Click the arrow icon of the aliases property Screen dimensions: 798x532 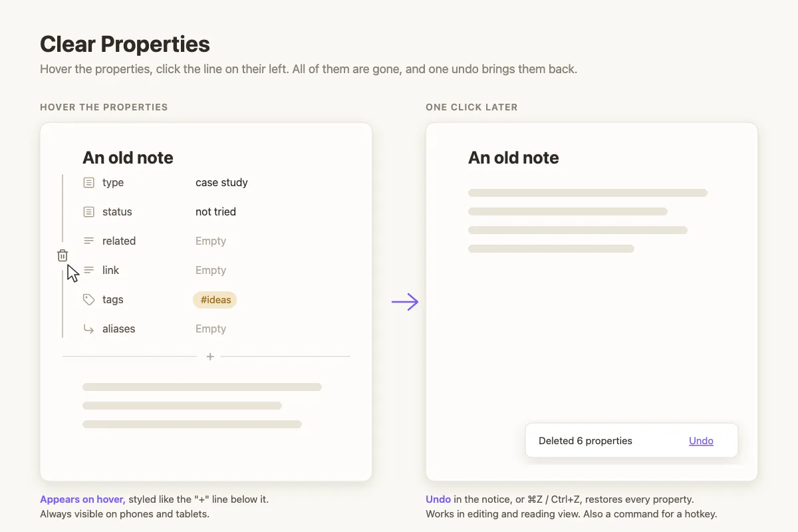coord(88,329)
